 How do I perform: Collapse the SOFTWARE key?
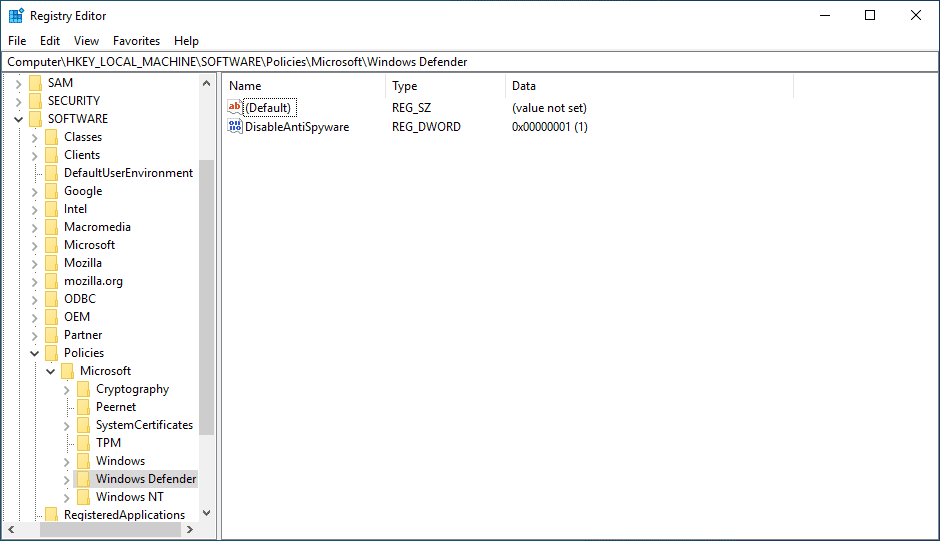[x=19, y=119]
